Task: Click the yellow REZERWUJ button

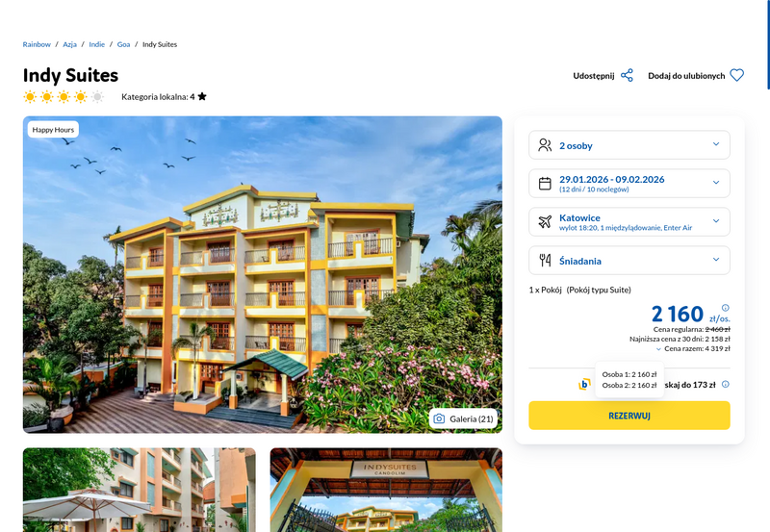Action: point(629,416)
